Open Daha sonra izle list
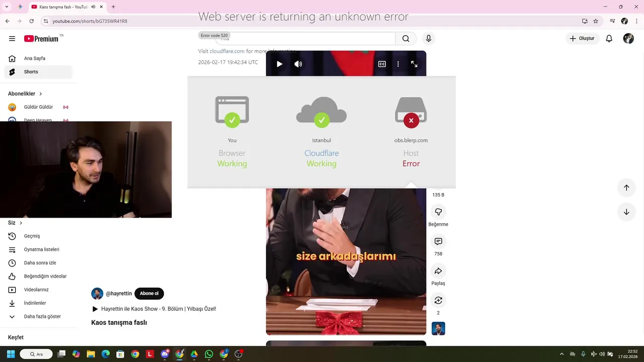Screen dimensions: 644x362 click(38, 263)
